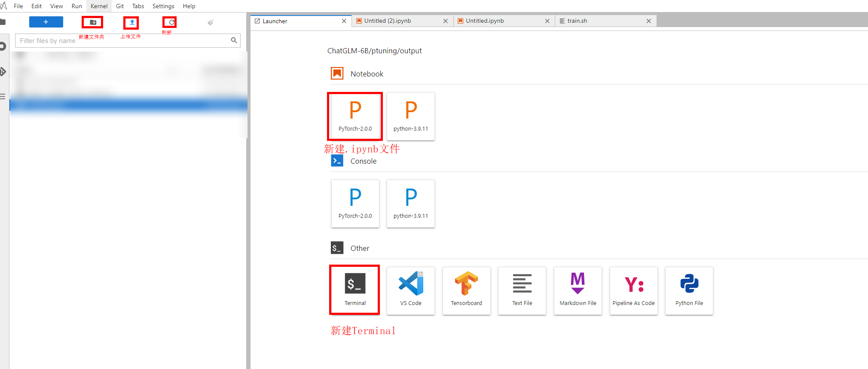Click the new folder toolbar icon
The image size is (868, 369).
92,22
